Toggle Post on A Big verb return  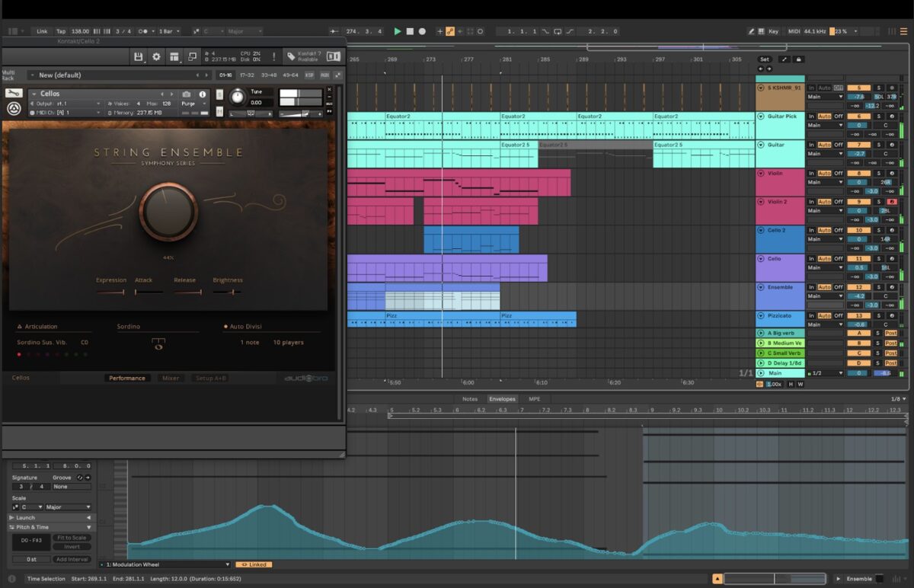pyautogui.click(x=890, y=334)
